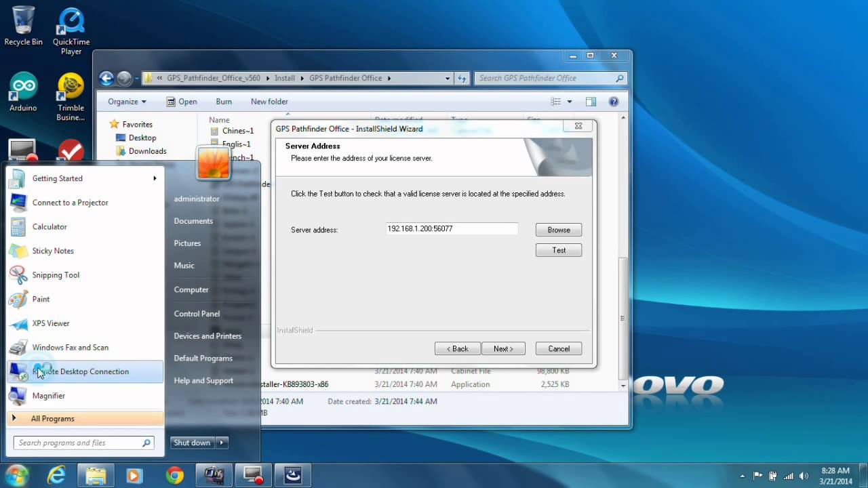
Task: Click Next in the wizard
Action: coord(503,348)
